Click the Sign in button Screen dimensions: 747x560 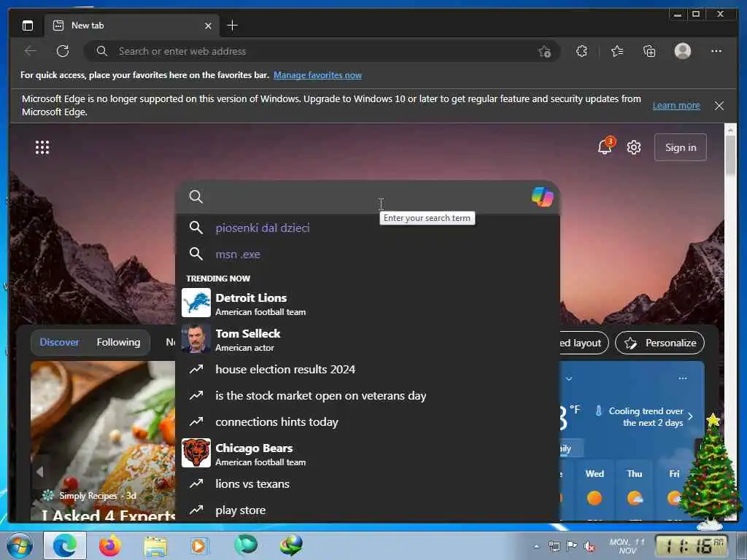681,147
